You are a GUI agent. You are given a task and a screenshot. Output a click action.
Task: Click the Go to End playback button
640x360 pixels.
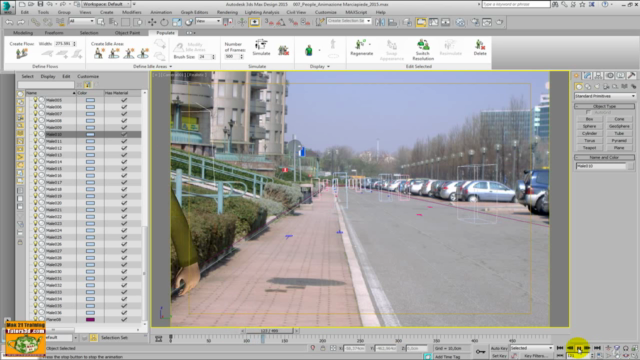coord(597,348)
